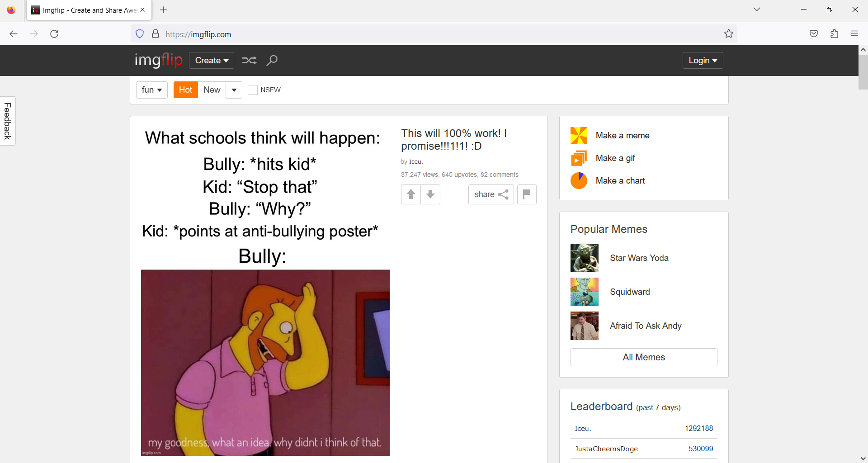The image size is (868, 463).
Task: Go back with browser back arrow
Action: pyautogui.click(x=14, y=34)
